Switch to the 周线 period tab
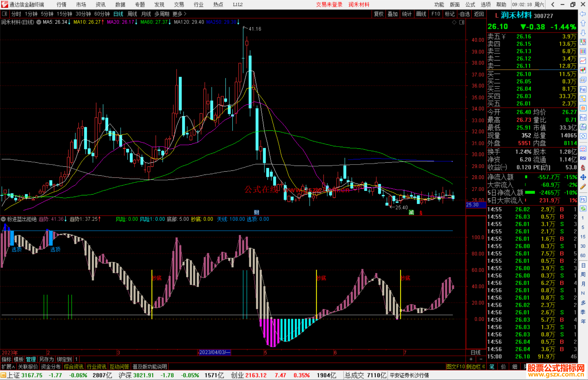Image resolution: width=588 pixels, height=380 pixels. (x=132, y=14)
